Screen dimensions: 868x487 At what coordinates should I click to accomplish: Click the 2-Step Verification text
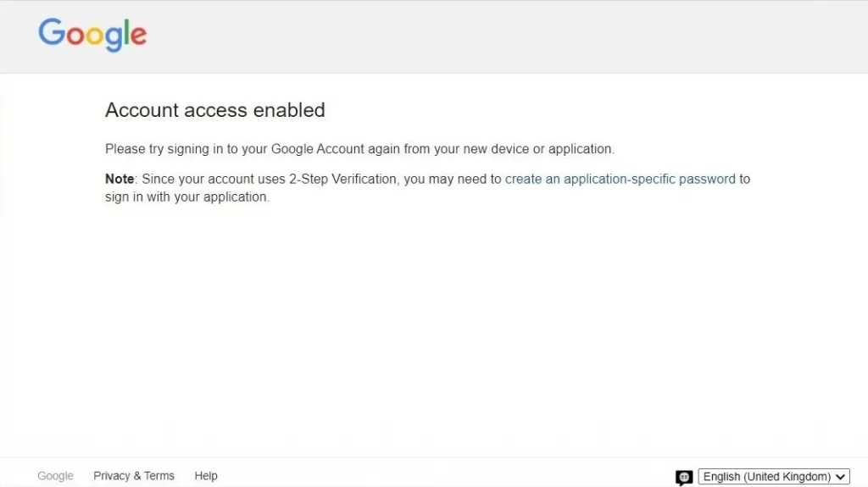click(x=342, y=179)
